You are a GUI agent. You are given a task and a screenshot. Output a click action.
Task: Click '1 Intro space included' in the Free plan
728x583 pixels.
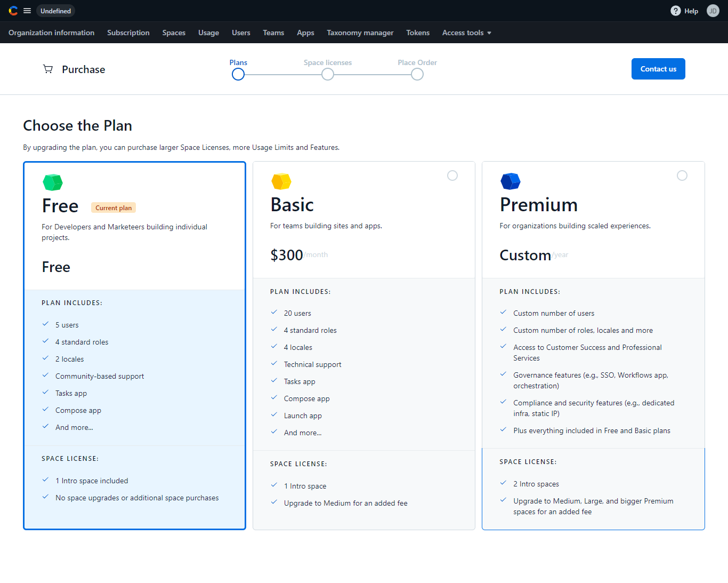tap(92, 481)
